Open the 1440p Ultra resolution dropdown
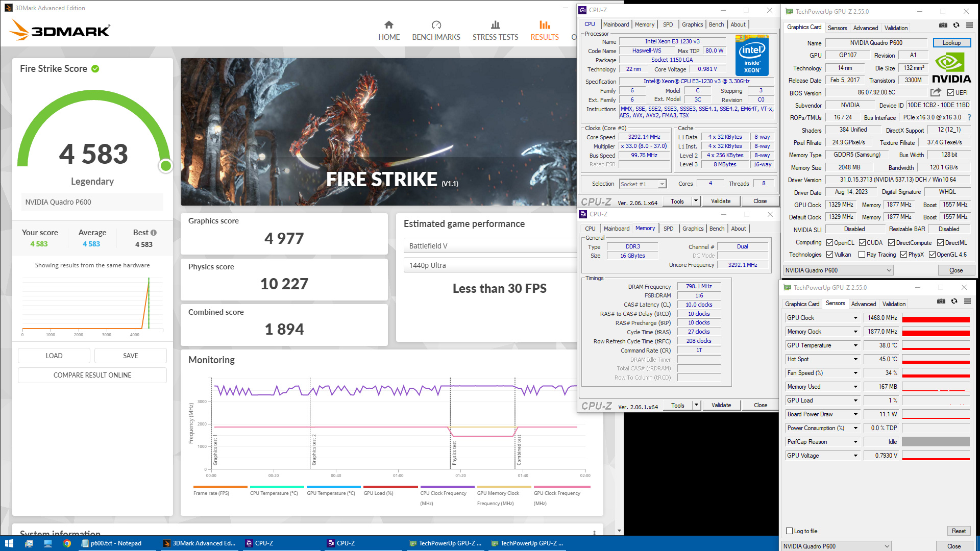980x551 pixels. coord(490,265)
